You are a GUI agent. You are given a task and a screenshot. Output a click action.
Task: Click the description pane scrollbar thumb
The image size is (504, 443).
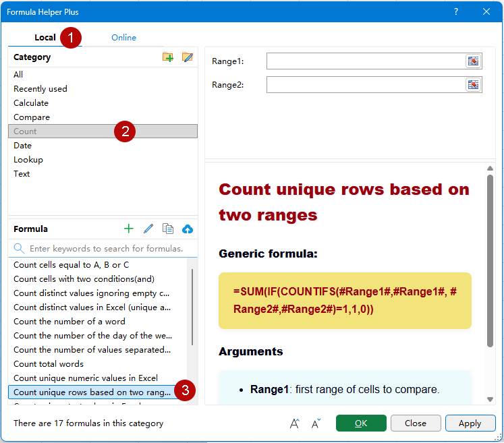(490, 261)
